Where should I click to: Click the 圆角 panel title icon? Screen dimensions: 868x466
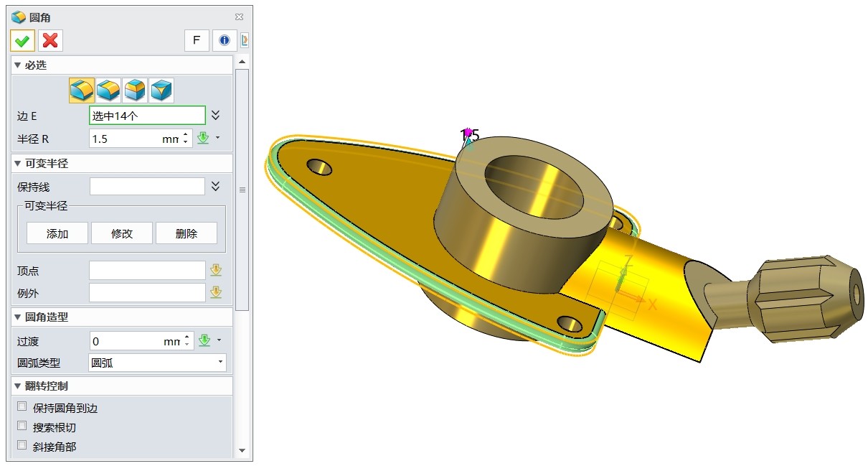19,17
